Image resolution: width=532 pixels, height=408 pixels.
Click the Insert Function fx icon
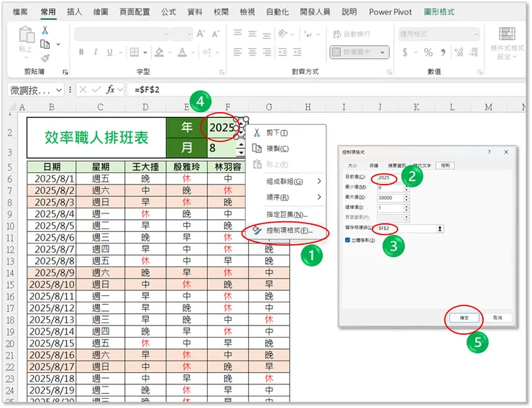110,90
